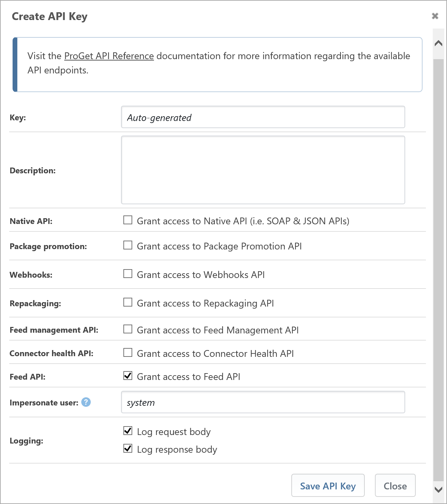Close the Create API Key dialog

(435, 16)
